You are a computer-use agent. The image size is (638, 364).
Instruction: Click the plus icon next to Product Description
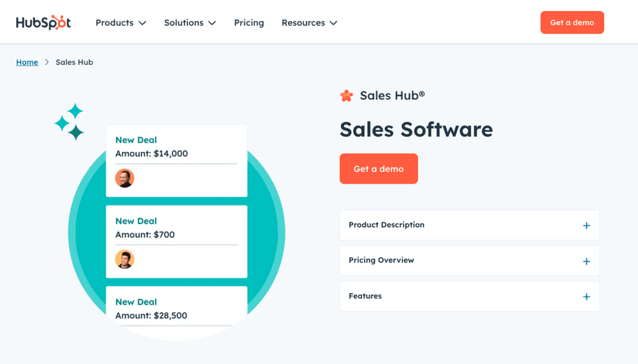586,225
